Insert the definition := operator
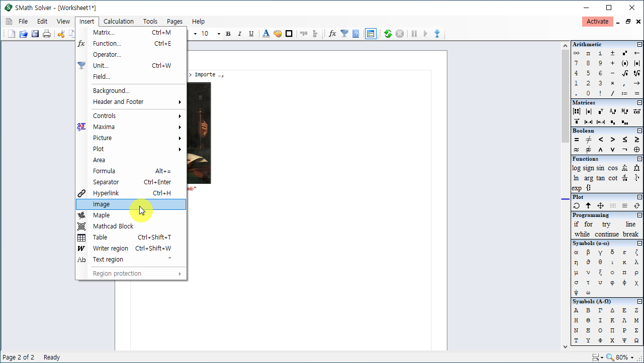Image resolution: width=644 pixels, height=363 pixels. click(x=624, y=93)
